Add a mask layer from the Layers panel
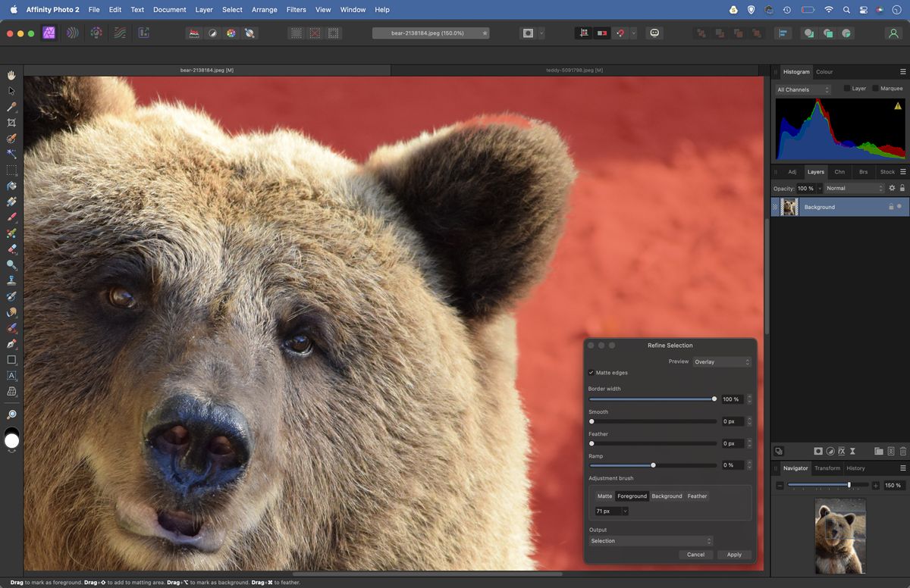 click(x=817, y=451)
